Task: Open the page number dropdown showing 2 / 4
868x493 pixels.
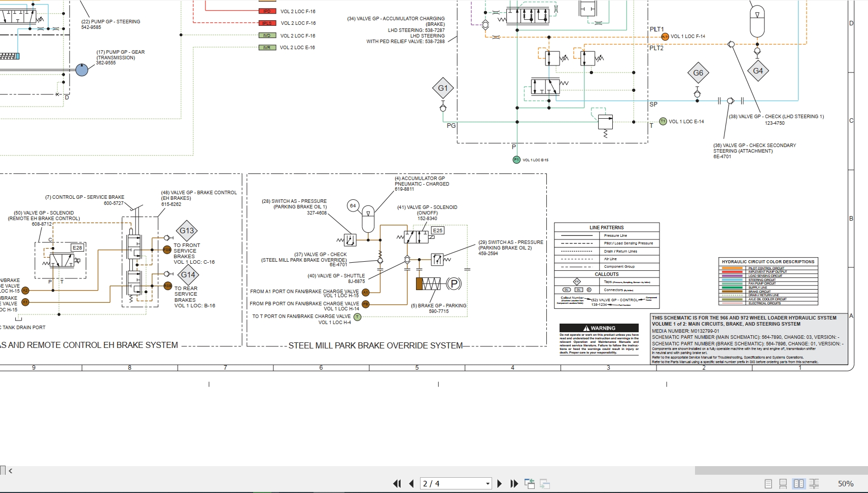Action: point(488,484)
